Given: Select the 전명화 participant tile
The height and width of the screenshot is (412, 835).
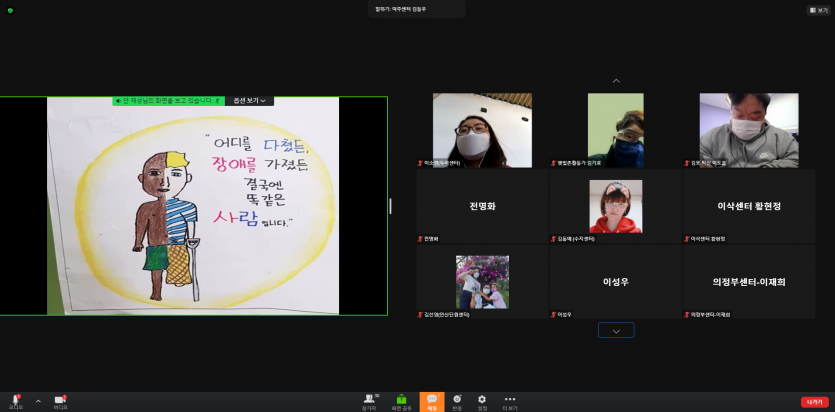Looking at the screenshot, I should 482,207.
